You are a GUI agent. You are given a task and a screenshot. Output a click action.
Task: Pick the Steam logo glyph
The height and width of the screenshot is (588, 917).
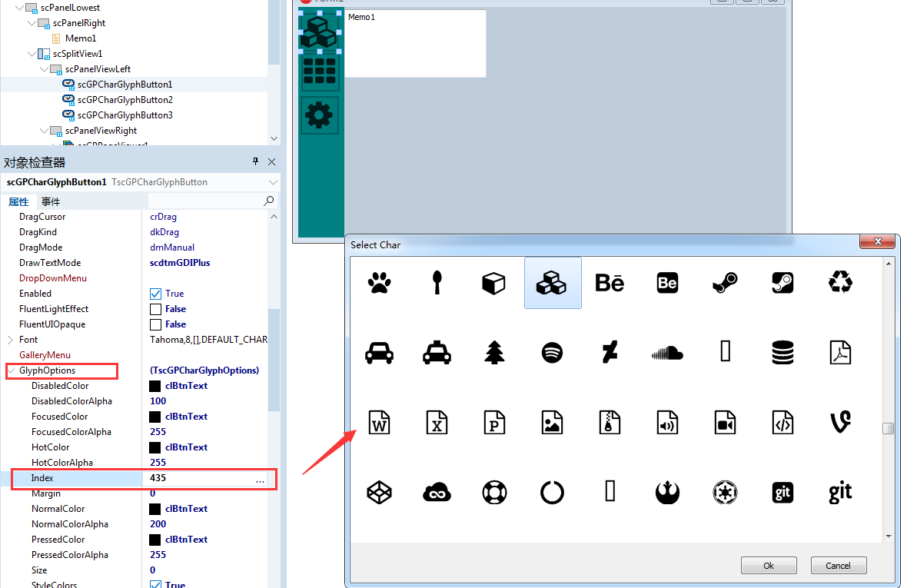coord(725,283)
